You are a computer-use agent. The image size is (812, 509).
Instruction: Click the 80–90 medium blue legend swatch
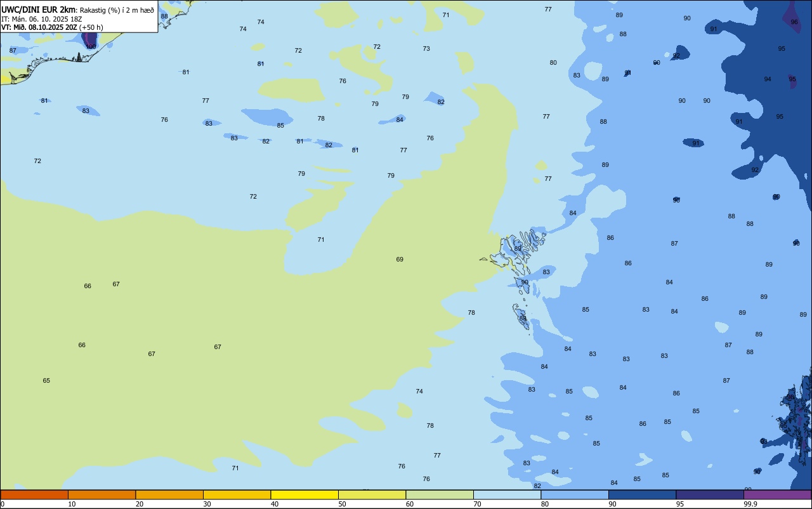[x=575, y=494]
